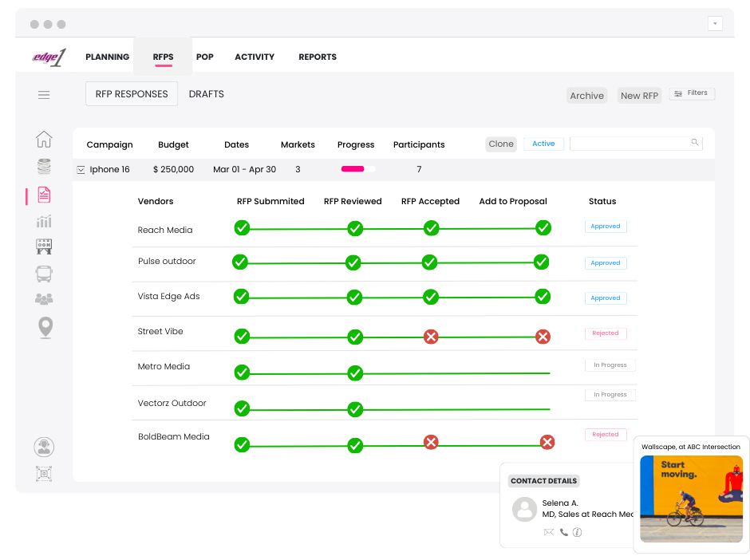
Task: Click the search magnifier icon
Action: coord(694,142)
